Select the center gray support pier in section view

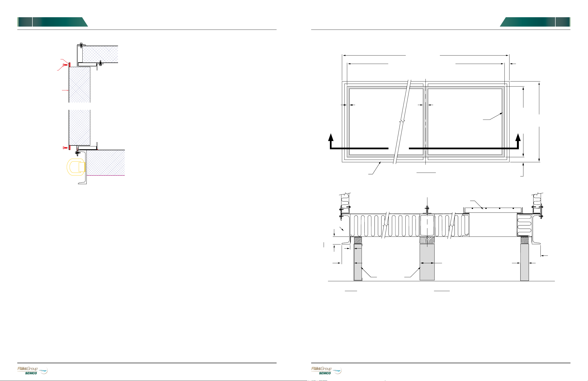click(427, 262)
